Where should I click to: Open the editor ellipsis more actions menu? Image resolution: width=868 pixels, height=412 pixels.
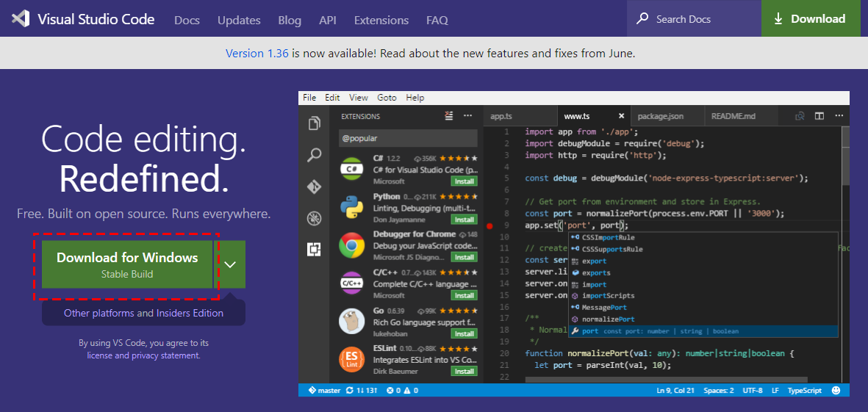[x=839, y=116]
